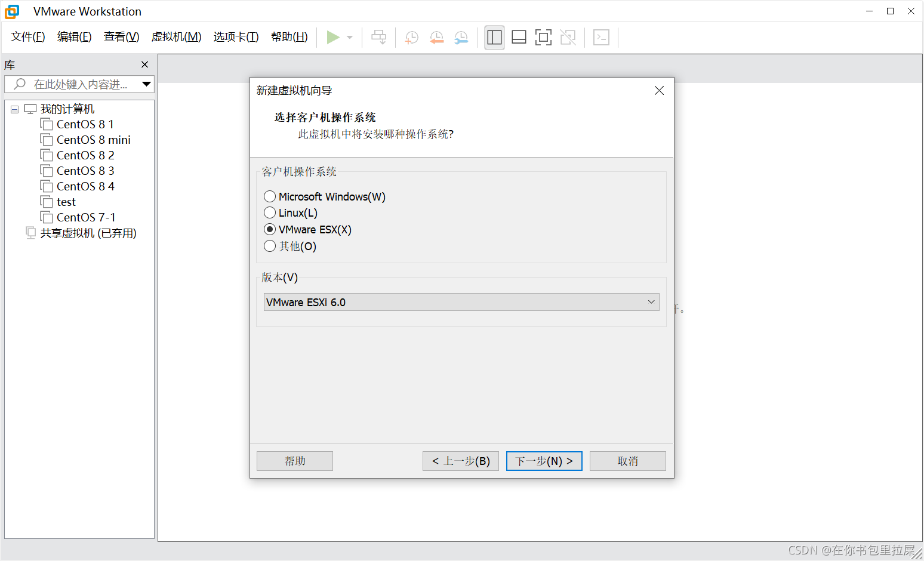This screenshot has width=924, height=561.
Task: Select CentOS 8 2 in library tree
Action: (x=85, y=155)
